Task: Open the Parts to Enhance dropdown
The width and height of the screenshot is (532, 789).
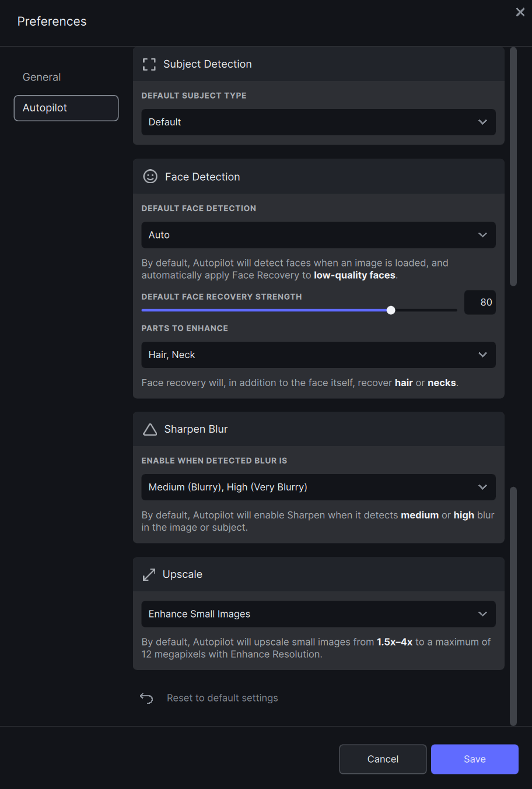Action: tap(318, 355)
